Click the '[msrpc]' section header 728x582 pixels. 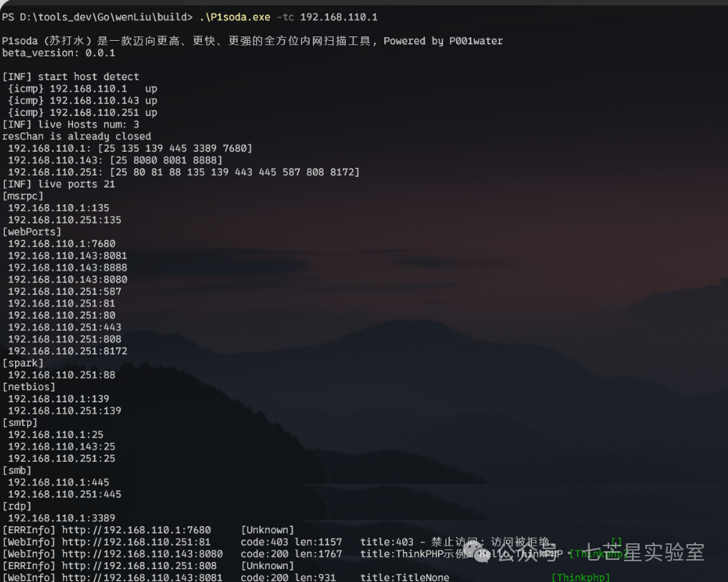pos(23,196)
